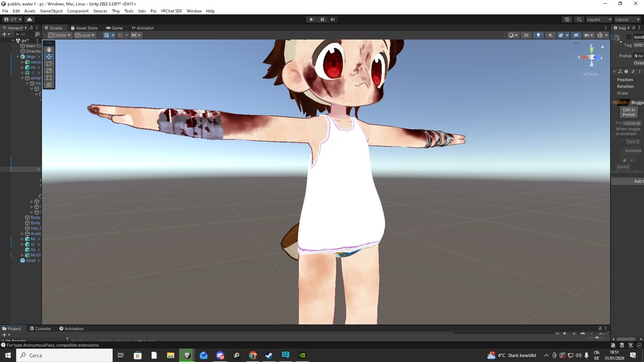This screenshot has height=362, width=644.
Task: Open Steam from the taskbar
Action: point(269,356)
